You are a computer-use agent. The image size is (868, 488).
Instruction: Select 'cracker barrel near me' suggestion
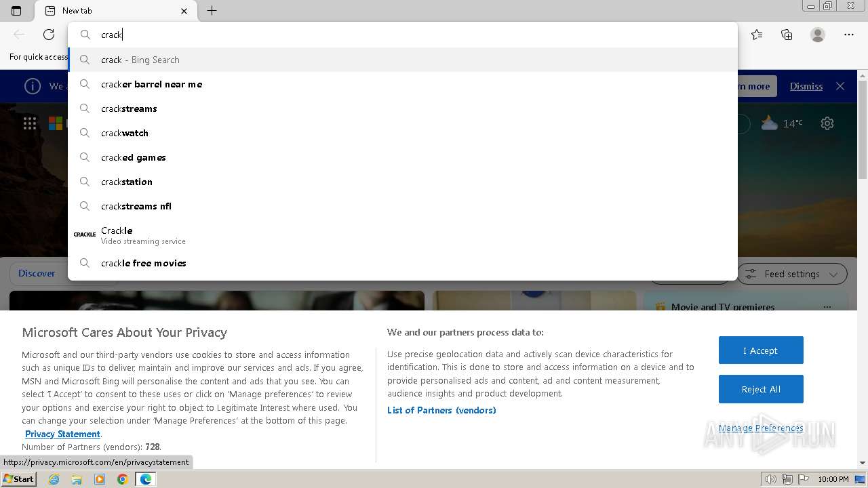403,84
